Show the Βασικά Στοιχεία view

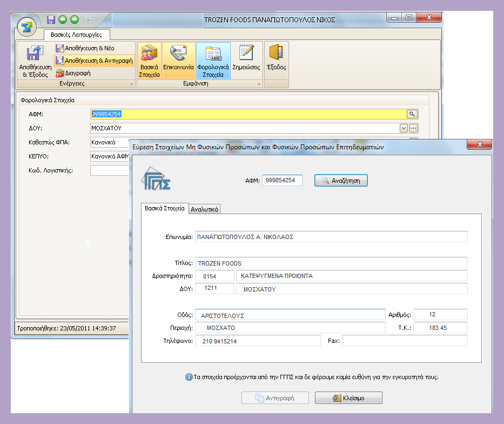pyautogui.click(x=149, y=61)
